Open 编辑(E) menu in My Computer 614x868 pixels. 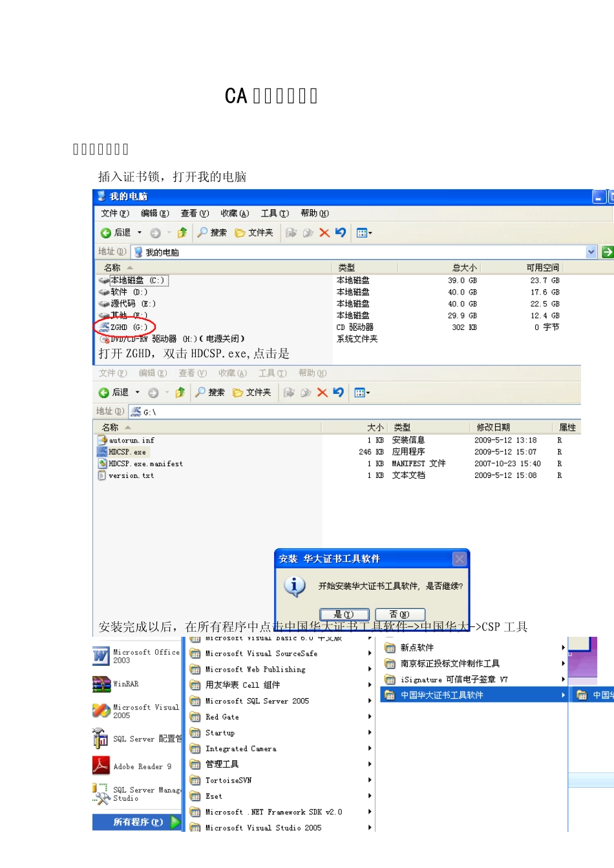pos(155,214)
